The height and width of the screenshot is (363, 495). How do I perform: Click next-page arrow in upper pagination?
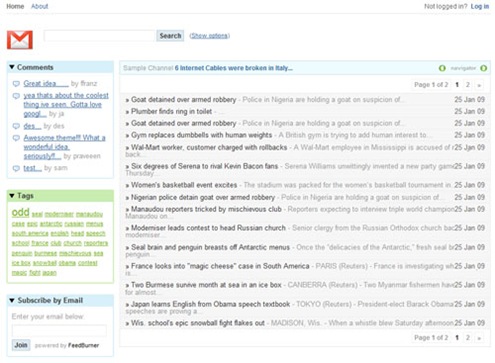pyautogui.click(x=479, y=85)
